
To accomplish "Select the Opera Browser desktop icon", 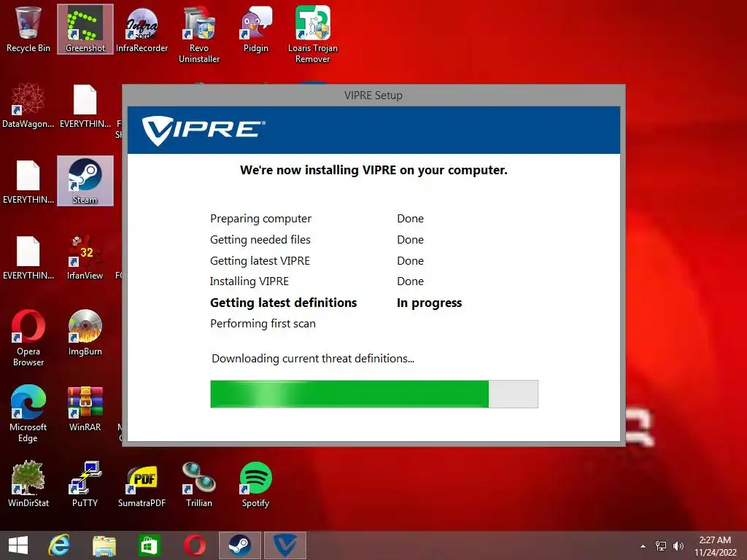I will pyautogui.click(x=28, y=338).
